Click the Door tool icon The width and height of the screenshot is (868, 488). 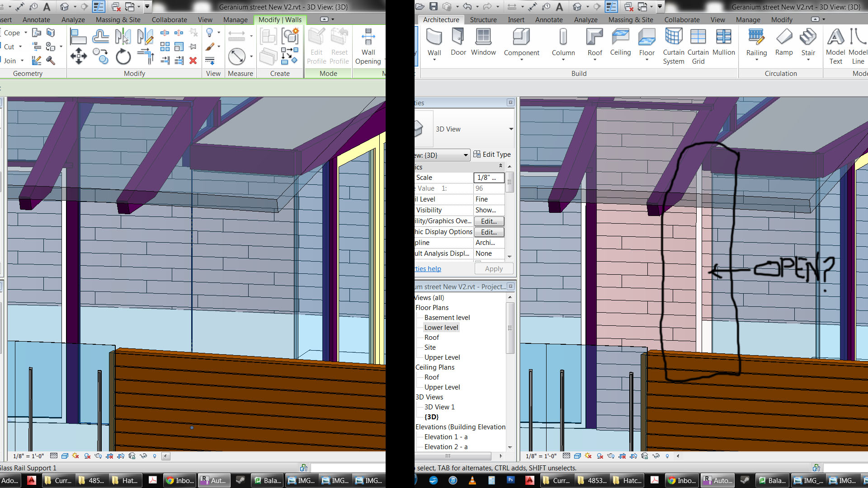click(x=458, y=37)
